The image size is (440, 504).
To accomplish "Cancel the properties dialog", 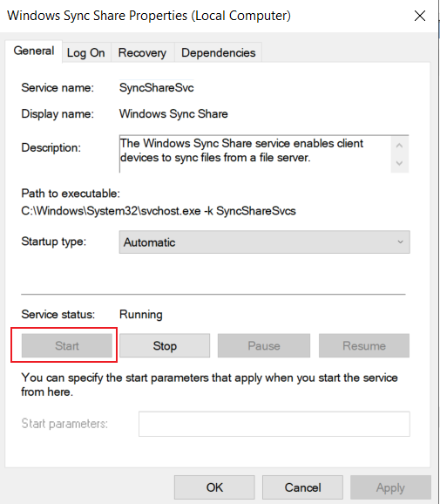I will pos(302,487).
